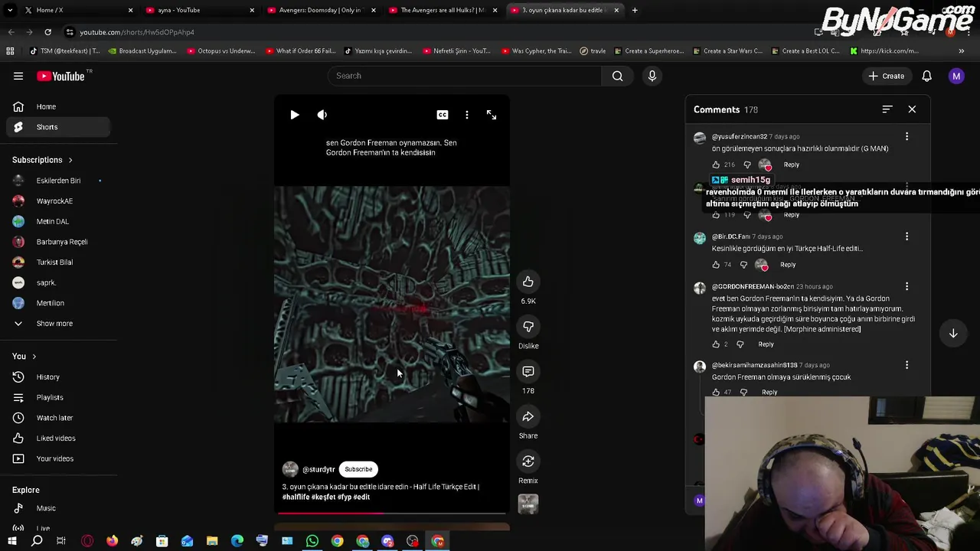Subscribe to @sturdytr channel
The width and height of the screenshot is (980, 551).
coord(358,469)
